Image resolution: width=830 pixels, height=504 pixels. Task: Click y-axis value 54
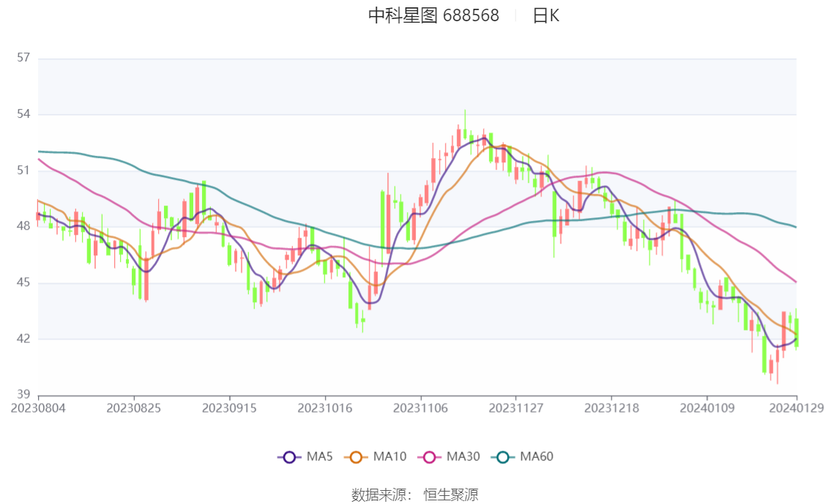[23, 113]
